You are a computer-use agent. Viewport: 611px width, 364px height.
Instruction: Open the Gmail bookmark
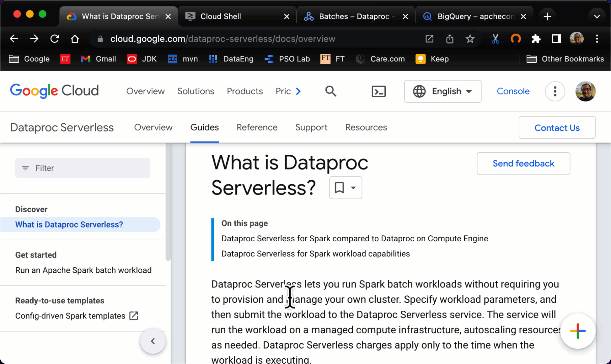(x=98, y=59)
